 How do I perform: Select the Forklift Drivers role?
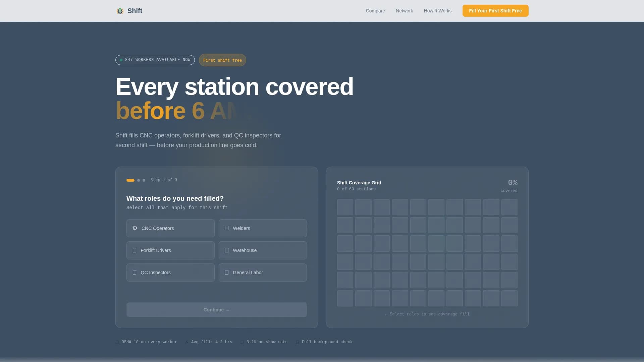tap(170, 250)
